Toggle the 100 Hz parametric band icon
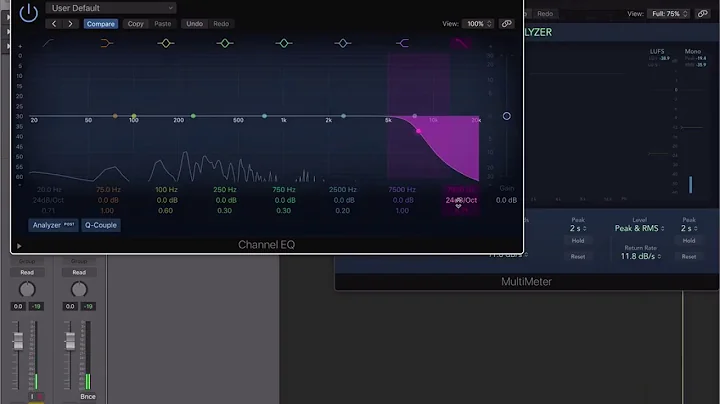720x404 pixels. 166,43
